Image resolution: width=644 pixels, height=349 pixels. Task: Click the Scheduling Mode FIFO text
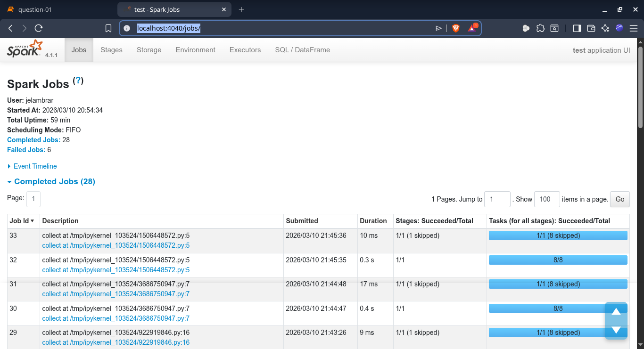(44, 130)
